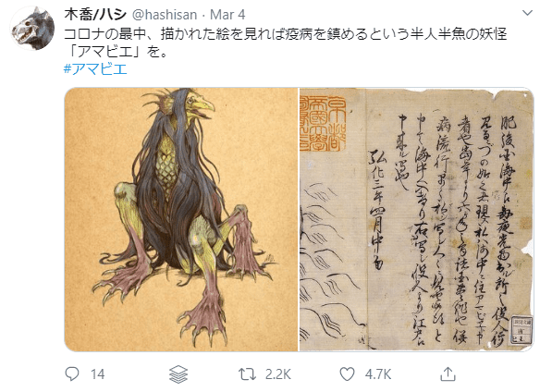Click the creature's yellow beaked head
The width and height of the screenshot is (540, 392).
(193, 106)
